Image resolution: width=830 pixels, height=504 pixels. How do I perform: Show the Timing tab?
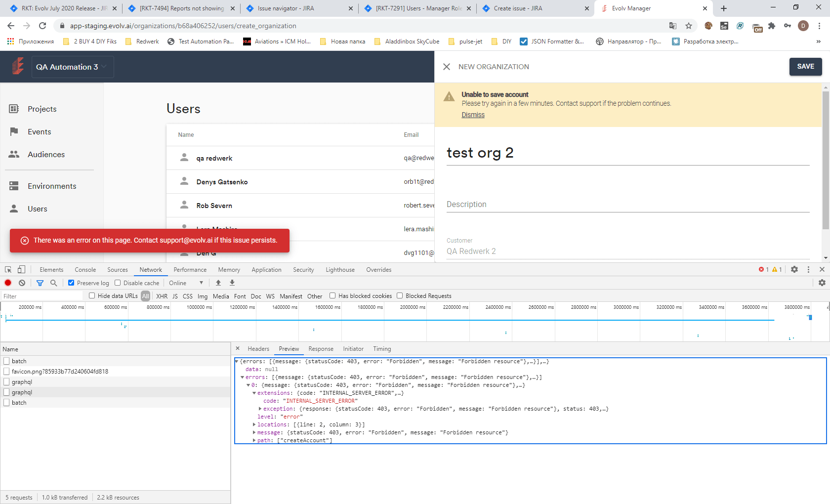coord(382,348)
